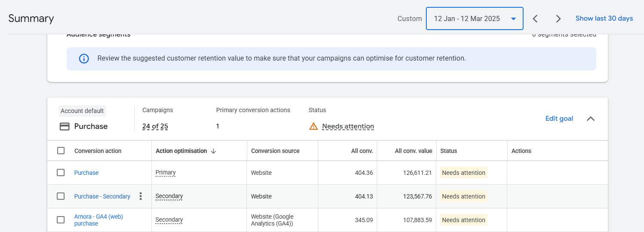This screenshot has width=644, height=232.
Task: Click Primary optimisation in Purchase row
Action: 166,173
